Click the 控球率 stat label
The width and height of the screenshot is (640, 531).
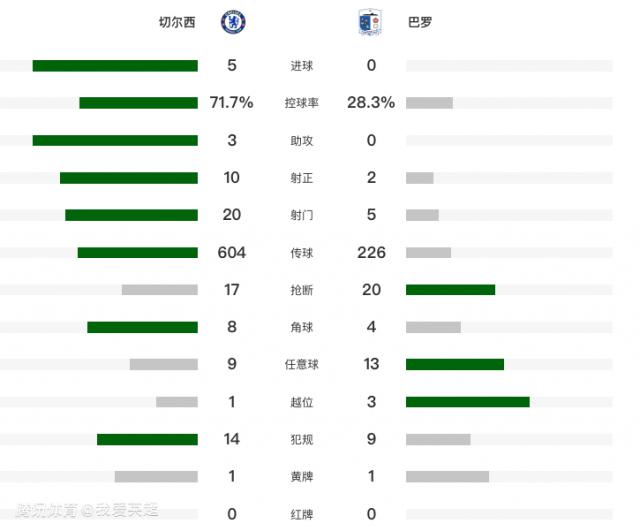tap(301, 103)
